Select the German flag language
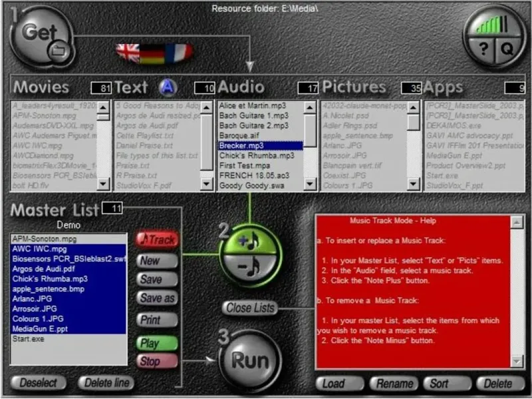Viewport: 532px width, 399px height. click(152, 54)
